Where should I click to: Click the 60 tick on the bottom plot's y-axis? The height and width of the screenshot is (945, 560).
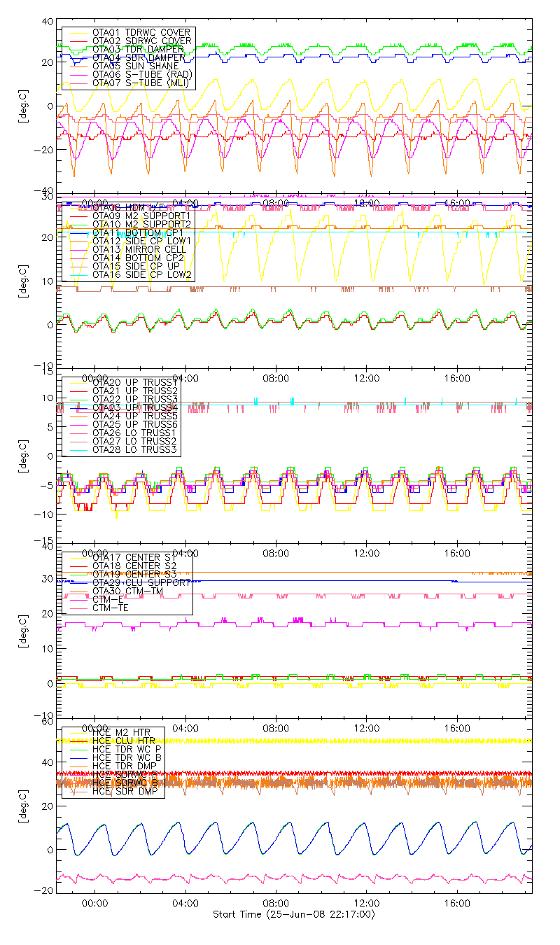(x=48, y=720)
